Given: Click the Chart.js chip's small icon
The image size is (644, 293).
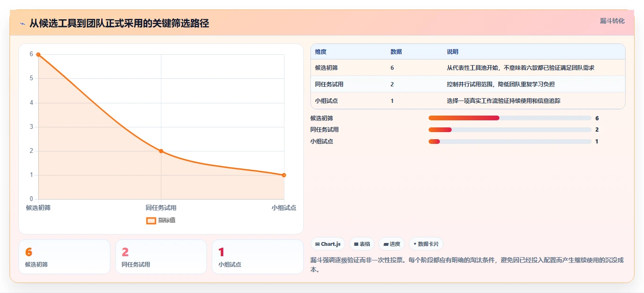Looking at the screenshot, I should tap(317, 244).
